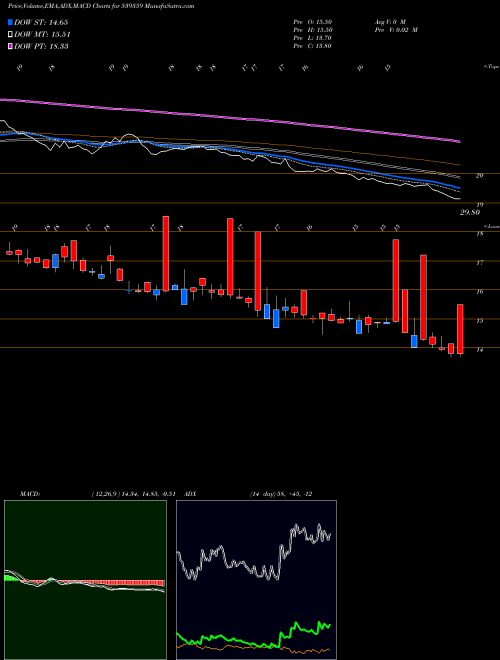
Task: Click the magenta DOW PT legend swatch
Action: point(11,46)
